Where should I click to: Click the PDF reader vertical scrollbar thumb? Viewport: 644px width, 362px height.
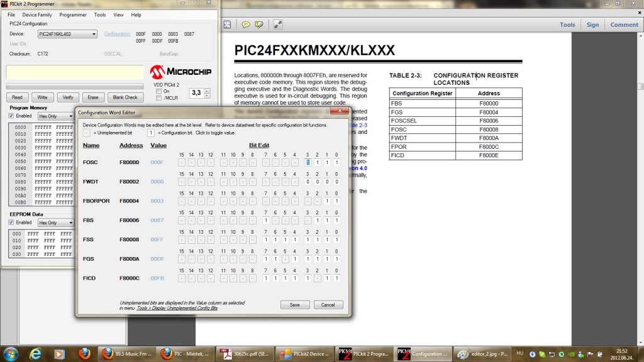[640, 86]
